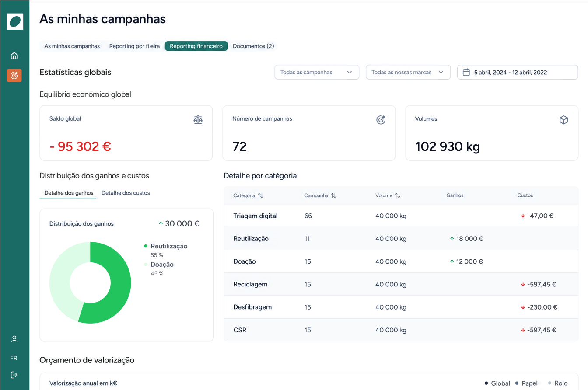Click the - 95 302 € balance value

pyautogui.click(x=80, y=146)
